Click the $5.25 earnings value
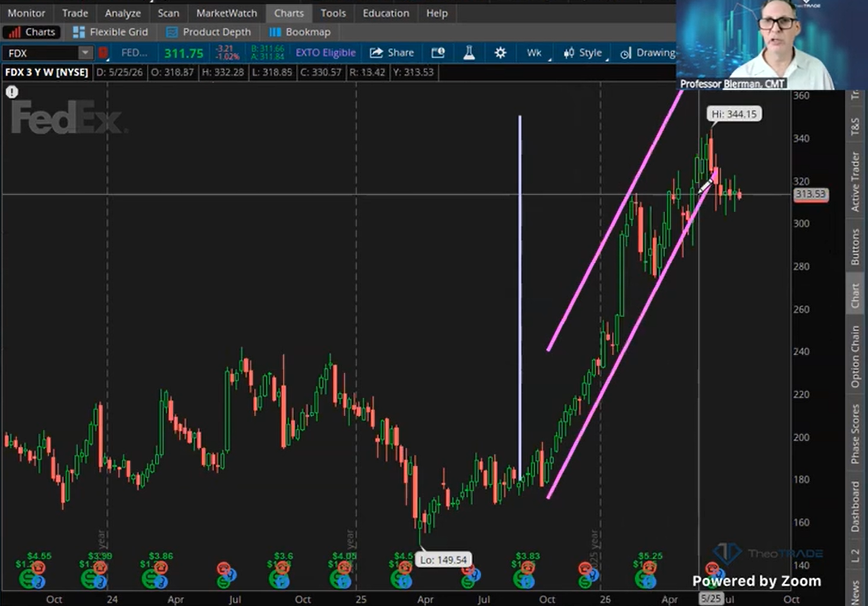 click(x=650, y=556)
